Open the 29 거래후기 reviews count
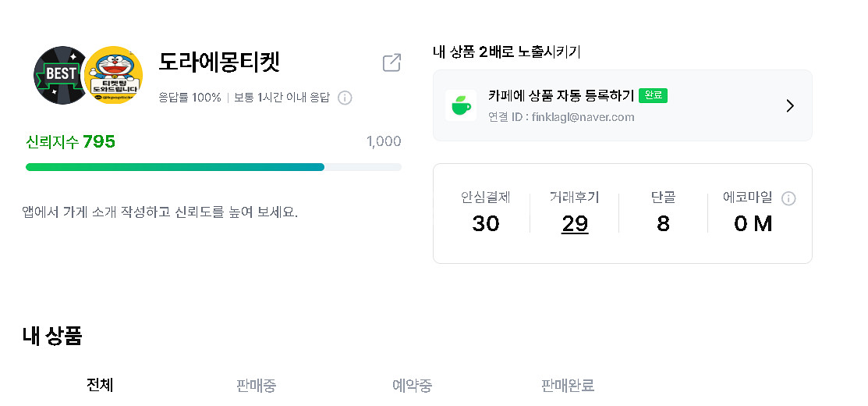Screen dimensions: 868x406 click(575, 224)
